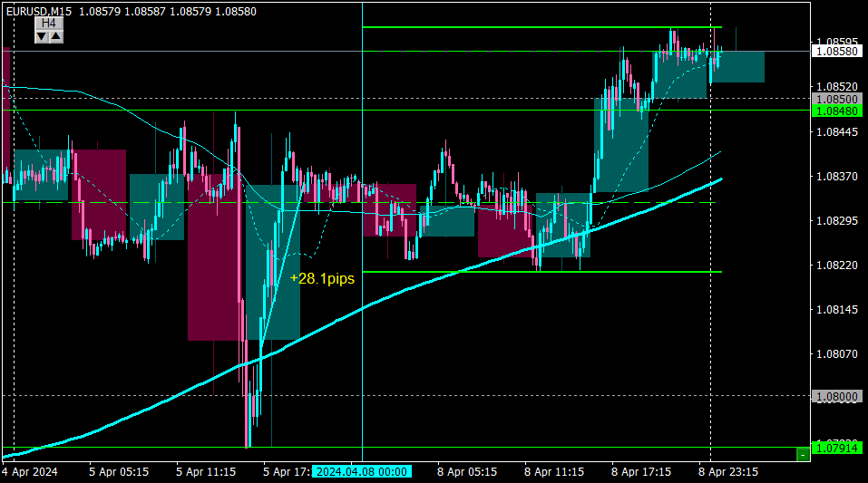
Task: Click the green minus button in chart corner
Action: tap(803, 455)
